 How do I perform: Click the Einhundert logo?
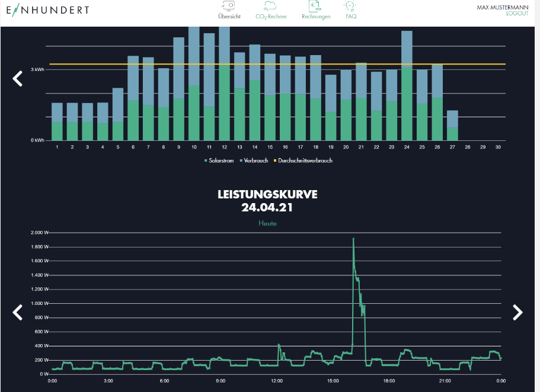tap(47, 10)
